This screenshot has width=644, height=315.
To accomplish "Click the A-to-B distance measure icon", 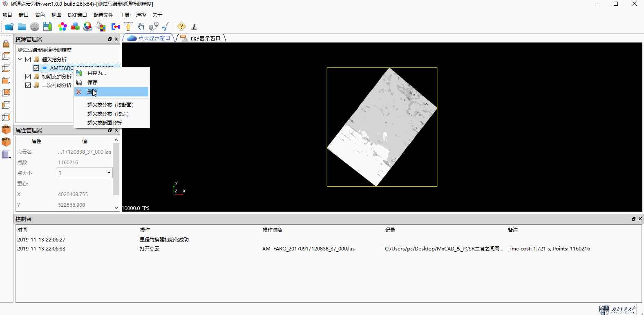I will (153, 27).
